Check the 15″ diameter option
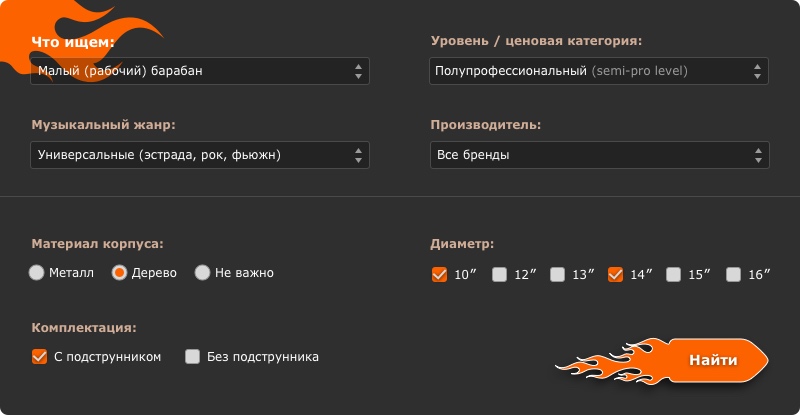Image resolution: width=800 pixels, height=415 pixels. [674, 274]
